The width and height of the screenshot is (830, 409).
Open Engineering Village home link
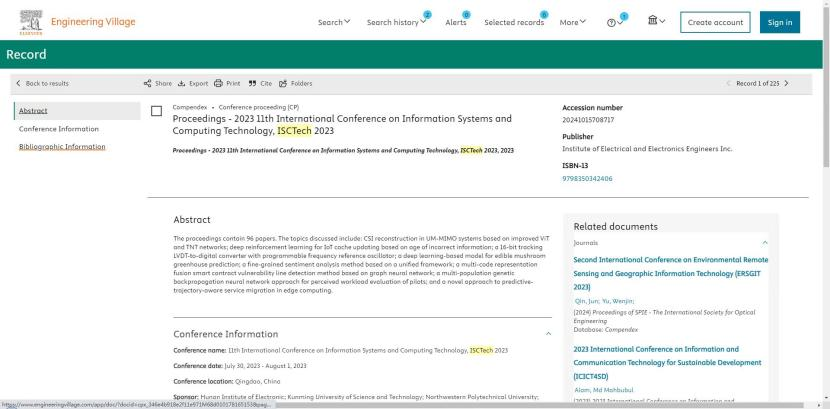point(93,22)
